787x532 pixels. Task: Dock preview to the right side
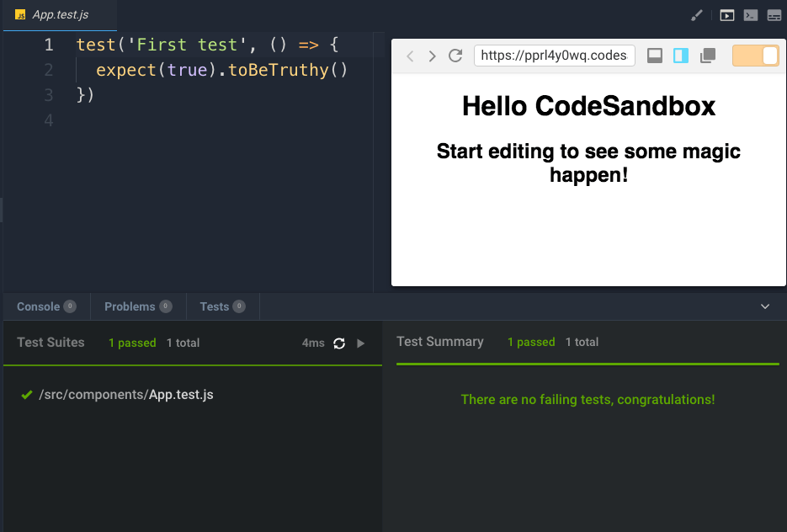tap(681, 56)
